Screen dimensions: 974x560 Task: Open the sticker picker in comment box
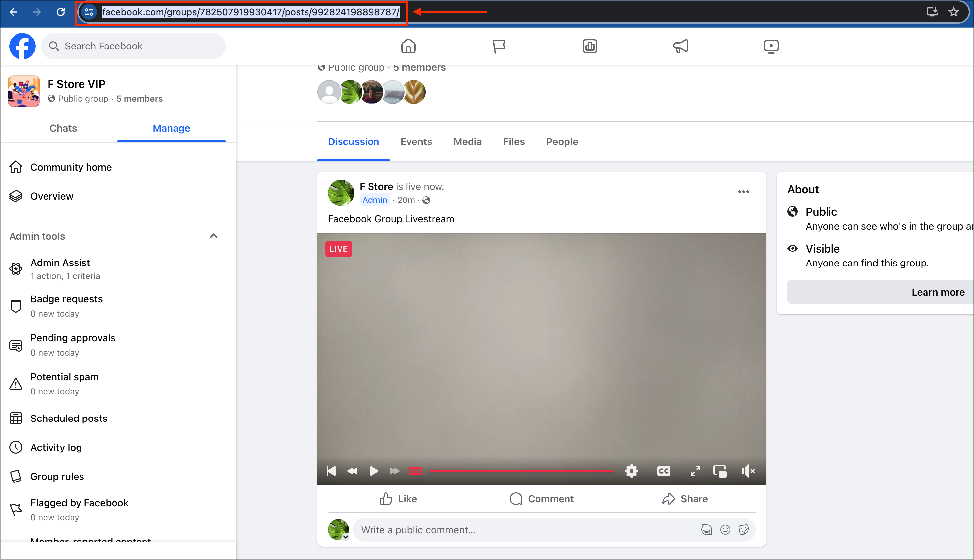pyautogui.click(x=744, y=530)
